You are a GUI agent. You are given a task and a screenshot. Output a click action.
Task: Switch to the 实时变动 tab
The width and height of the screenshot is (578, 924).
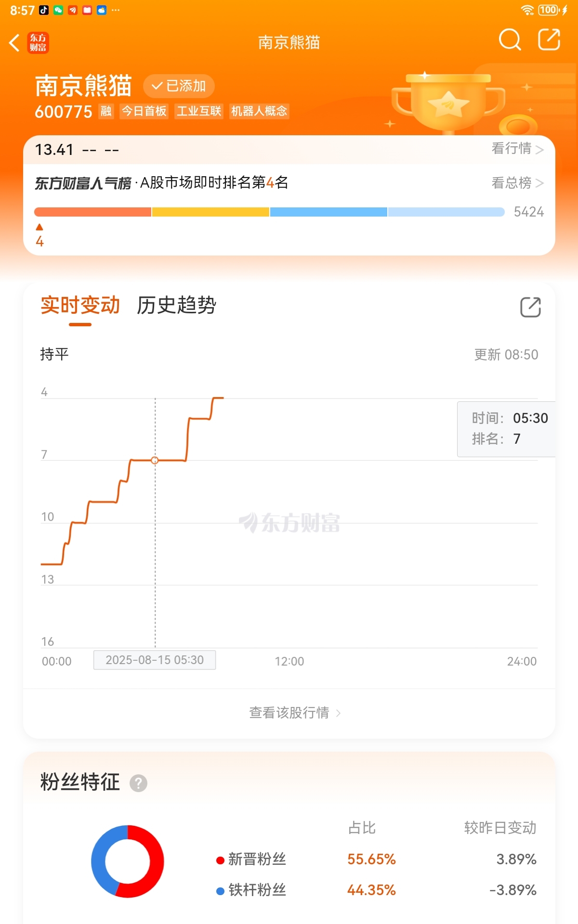pos(80,305)
